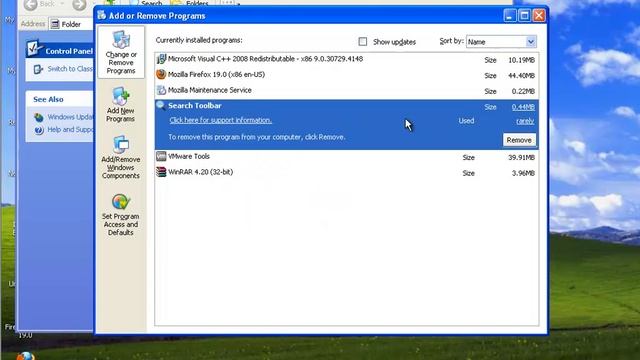Viewport: 640px width, 360px height.
Task: Click the Folders button in Explorer toolbar
Action: coord(190,3)
